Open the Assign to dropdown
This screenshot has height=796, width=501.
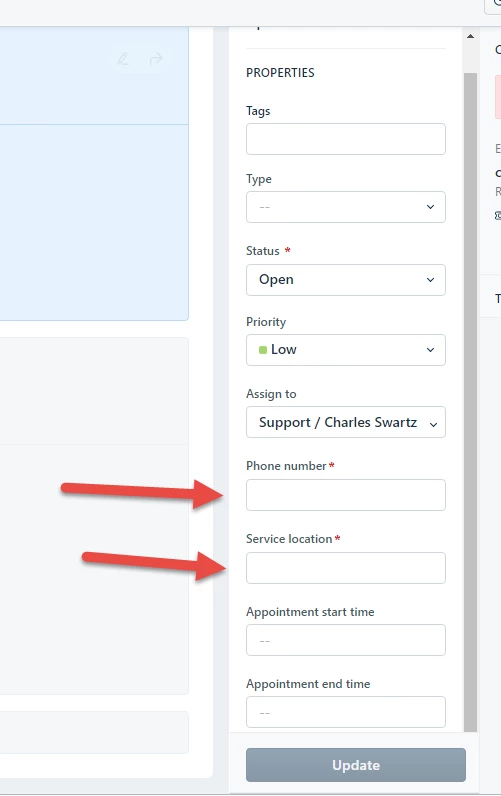click(x=346, y=422)
